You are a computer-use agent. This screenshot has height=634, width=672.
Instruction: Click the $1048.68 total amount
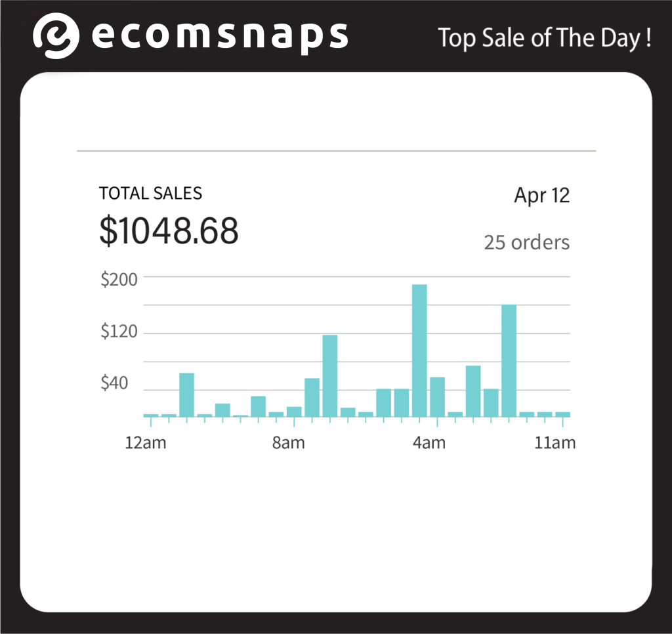(169, 230)
